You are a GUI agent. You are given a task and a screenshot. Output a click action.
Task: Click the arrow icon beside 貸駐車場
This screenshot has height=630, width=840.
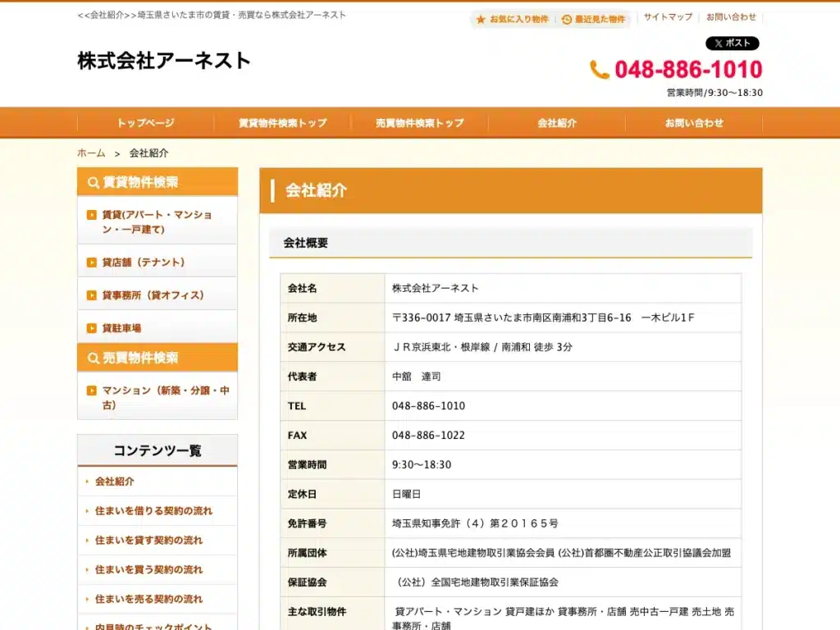92,328
